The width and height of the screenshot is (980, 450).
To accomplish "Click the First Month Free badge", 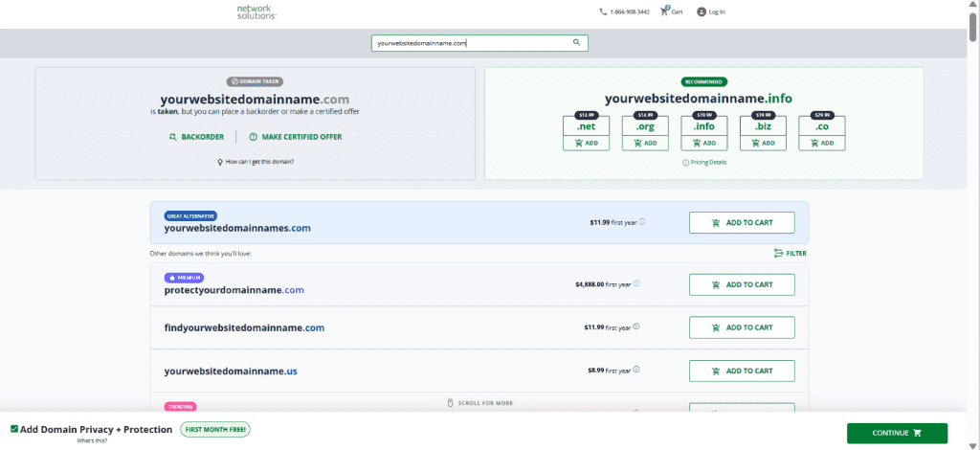I will pyautogui.click(x=215, y=430).
